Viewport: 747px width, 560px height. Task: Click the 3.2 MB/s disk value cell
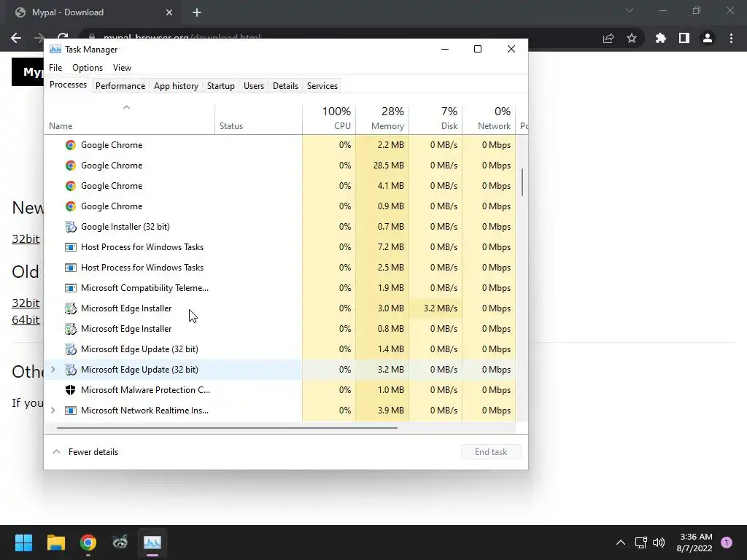[436, 308]
